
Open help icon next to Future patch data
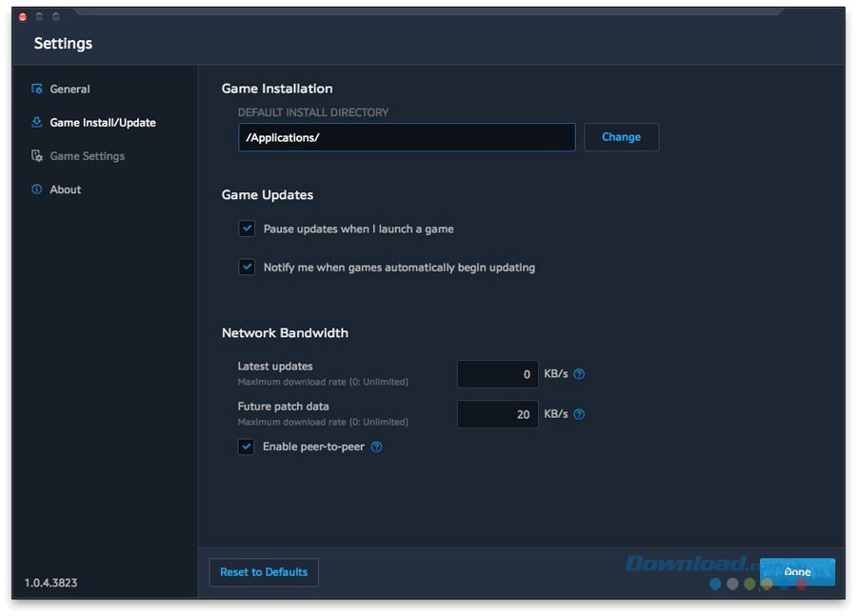579,414
